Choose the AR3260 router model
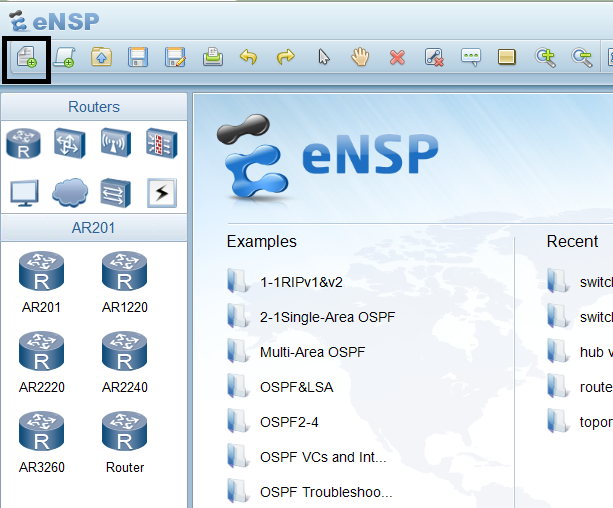Image resolution: width=613 pixels, height=508 pixels. click(41, 442)
